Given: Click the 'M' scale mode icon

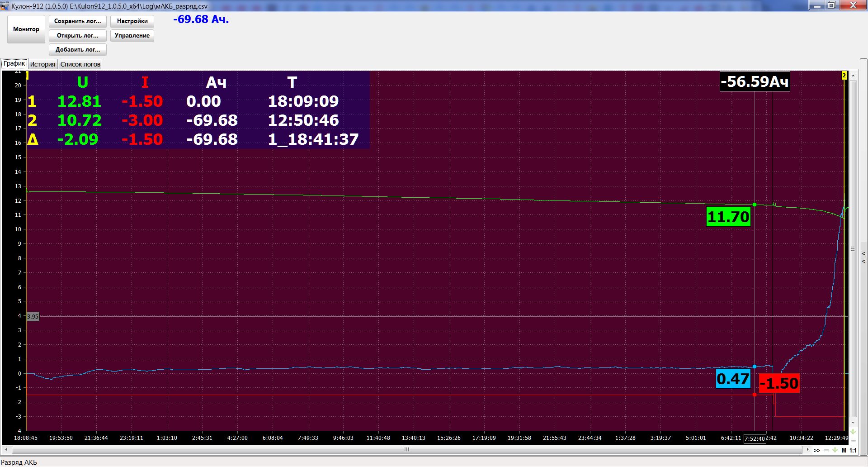Looking at the screenshot, I should [844, 450].
